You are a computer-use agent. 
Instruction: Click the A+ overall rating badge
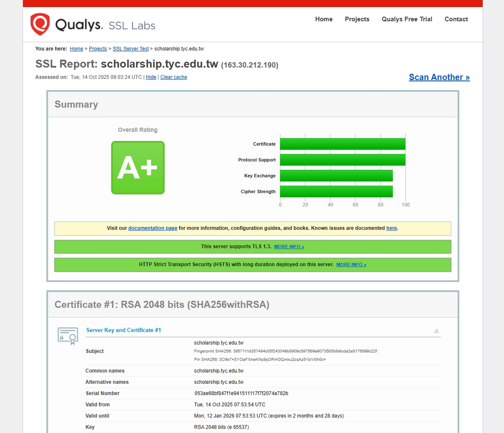coord(138,168)
